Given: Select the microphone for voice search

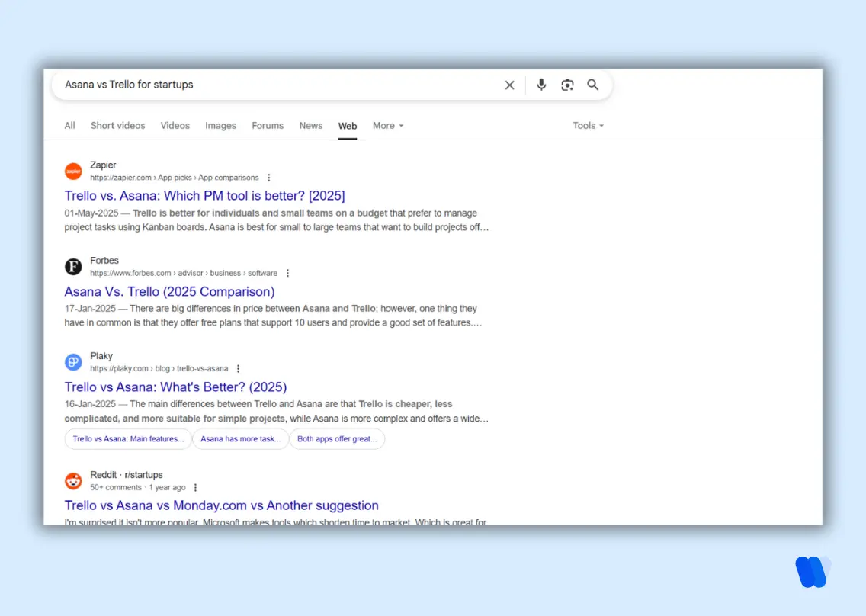Looking at the screenshot, I should click(541, 85).
